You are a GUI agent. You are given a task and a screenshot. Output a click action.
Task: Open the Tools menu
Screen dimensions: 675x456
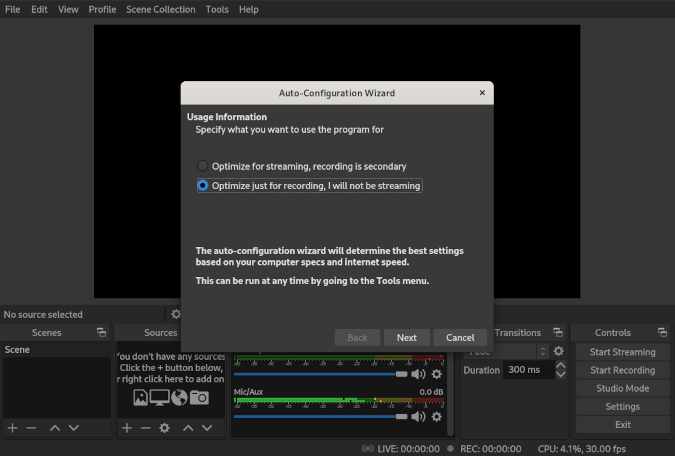[x=217, y=9]
